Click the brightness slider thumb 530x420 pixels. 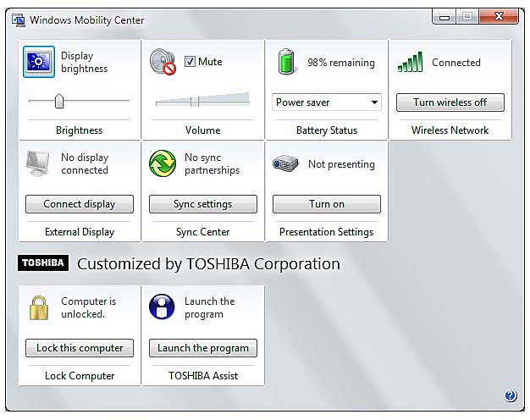click(59, 101)
